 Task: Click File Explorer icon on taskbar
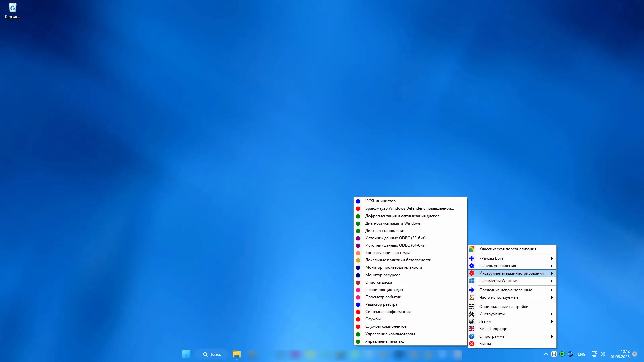click(237, 354)
